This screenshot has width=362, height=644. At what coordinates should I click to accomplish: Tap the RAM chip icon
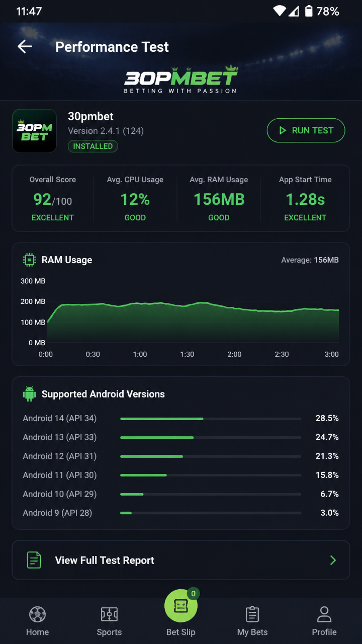coord(29,260)
